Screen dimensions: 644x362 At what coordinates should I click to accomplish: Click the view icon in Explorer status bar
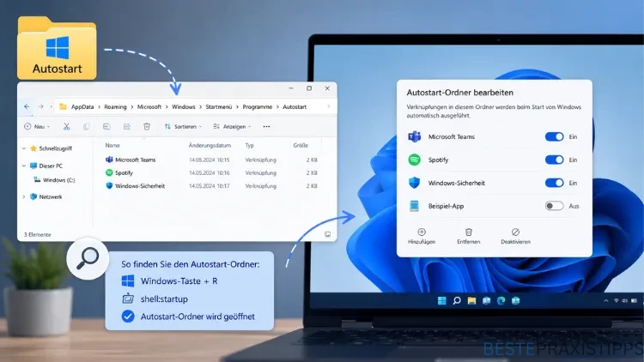click(327, 234)
